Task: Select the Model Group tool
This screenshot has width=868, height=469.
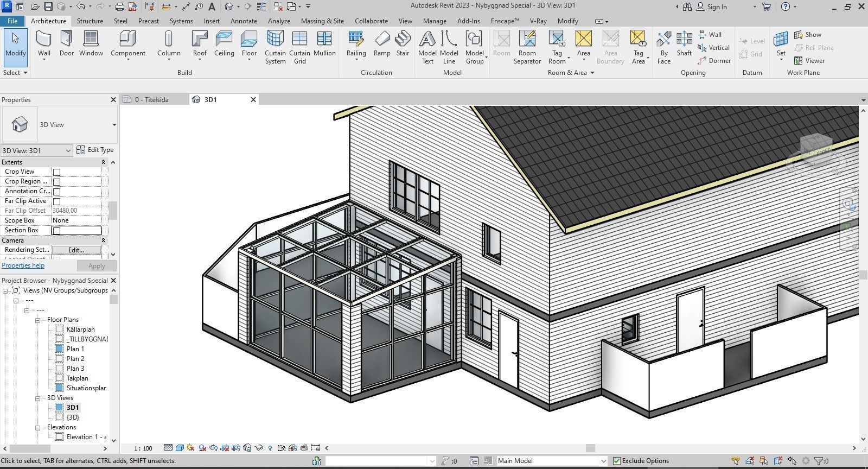Action: (475, 47)
